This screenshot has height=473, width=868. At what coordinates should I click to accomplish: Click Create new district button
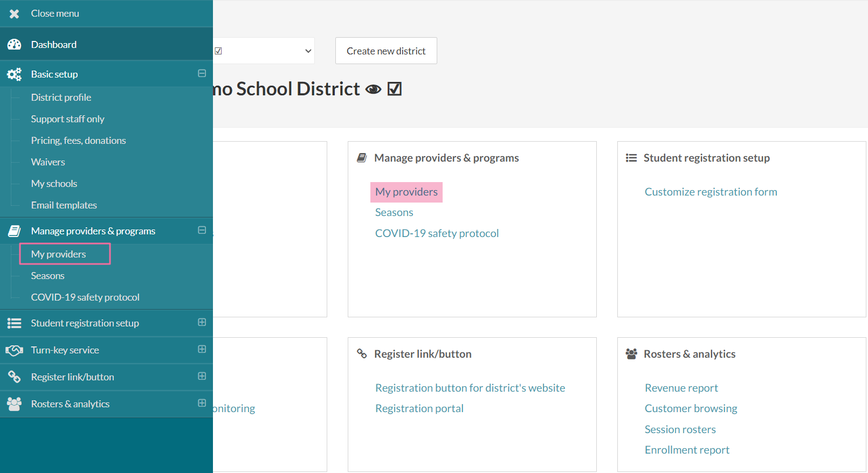386,51
